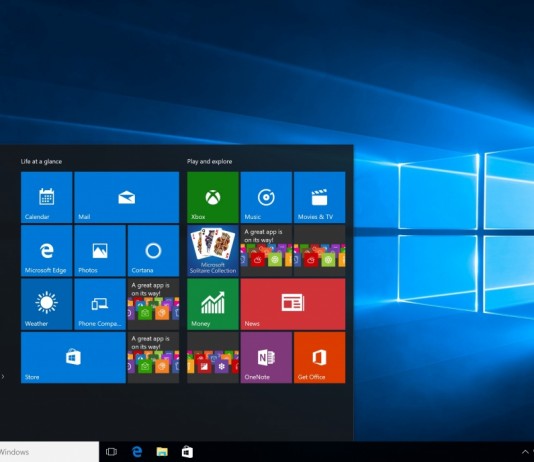Open the Money tile
Viewport: 534px width, 462px height.
(x=213, y=304)
